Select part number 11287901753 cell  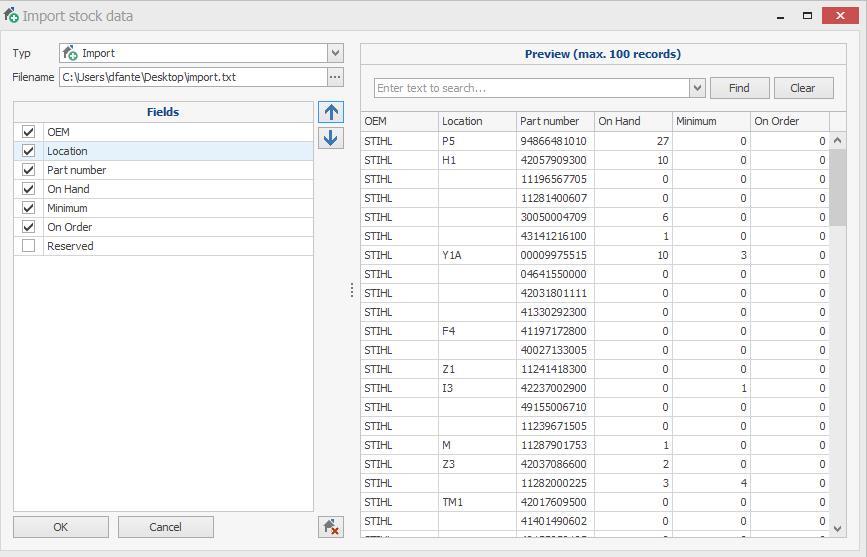click(556, 445)
